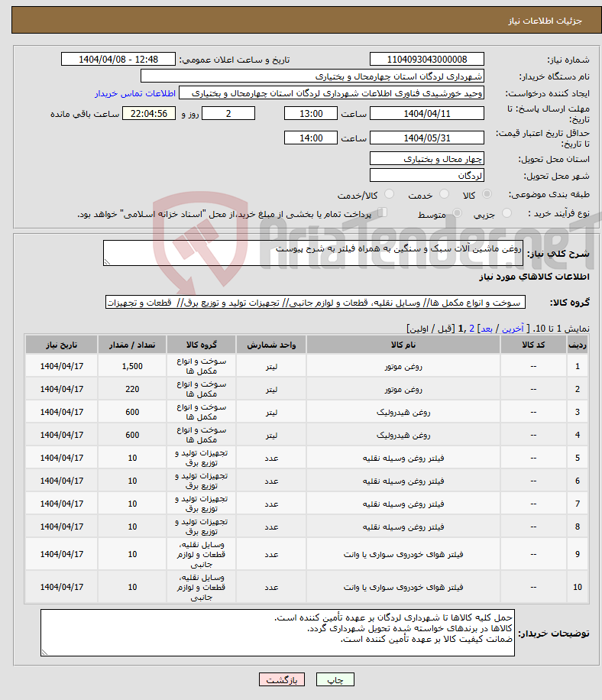Click the price validity date 1404/05/31 field
The image size is (602, 700).
tap(427, 138)
